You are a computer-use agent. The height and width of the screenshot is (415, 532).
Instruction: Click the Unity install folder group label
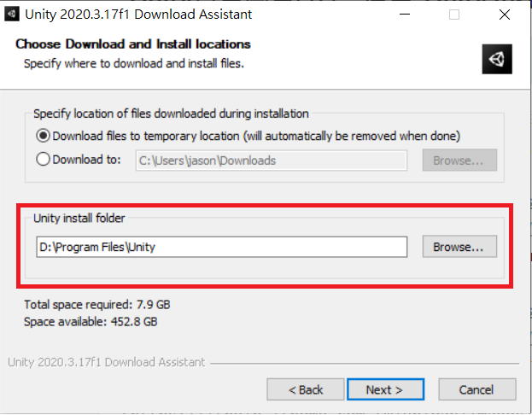[x=79, y=218]
